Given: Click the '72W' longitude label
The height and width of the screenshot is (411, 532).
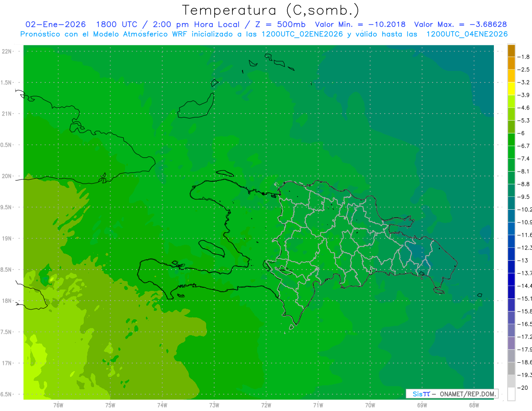Looking at the screenshot, I should [x=266, y=405].
